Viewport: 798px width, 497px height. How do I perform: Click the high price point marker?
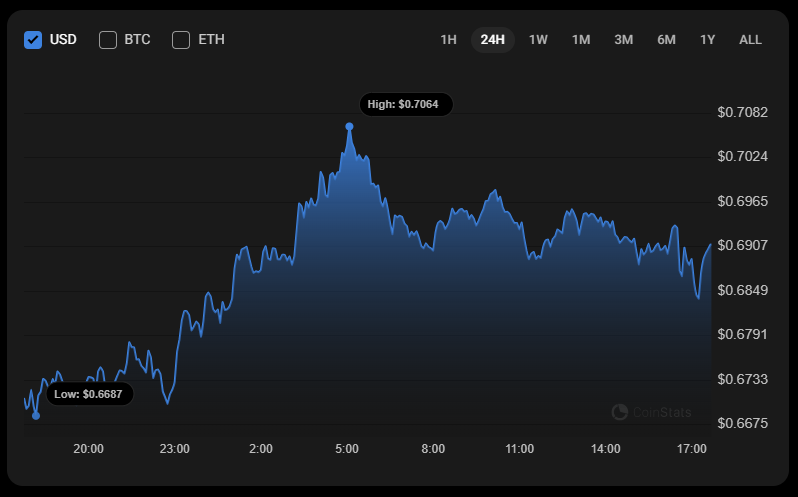349,127
